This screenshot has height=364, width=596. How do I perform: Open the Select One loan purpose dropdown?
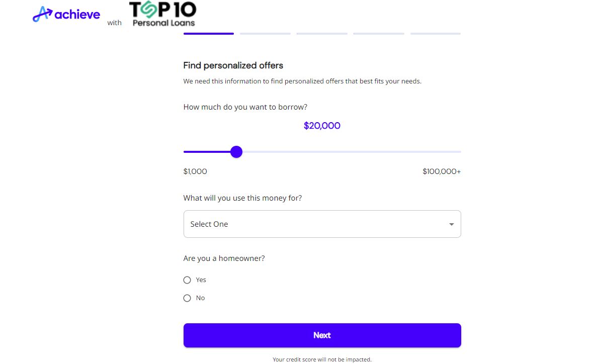[x=322, y=224]
